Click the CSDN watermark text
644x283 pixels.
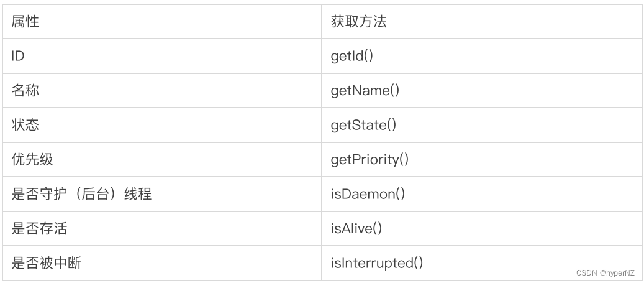pyautogui.click(x=586, y=273)
